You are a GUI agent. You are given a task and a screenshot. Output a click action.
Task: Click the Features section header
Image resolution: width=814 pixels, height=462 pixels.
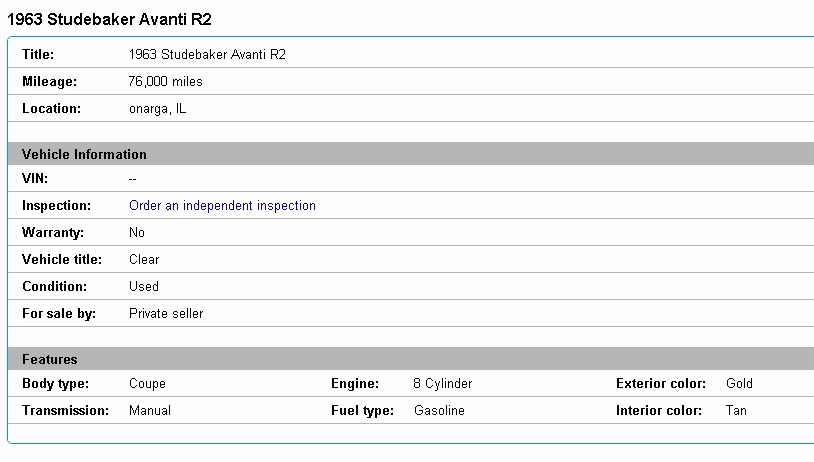click(x=50, y=360)
